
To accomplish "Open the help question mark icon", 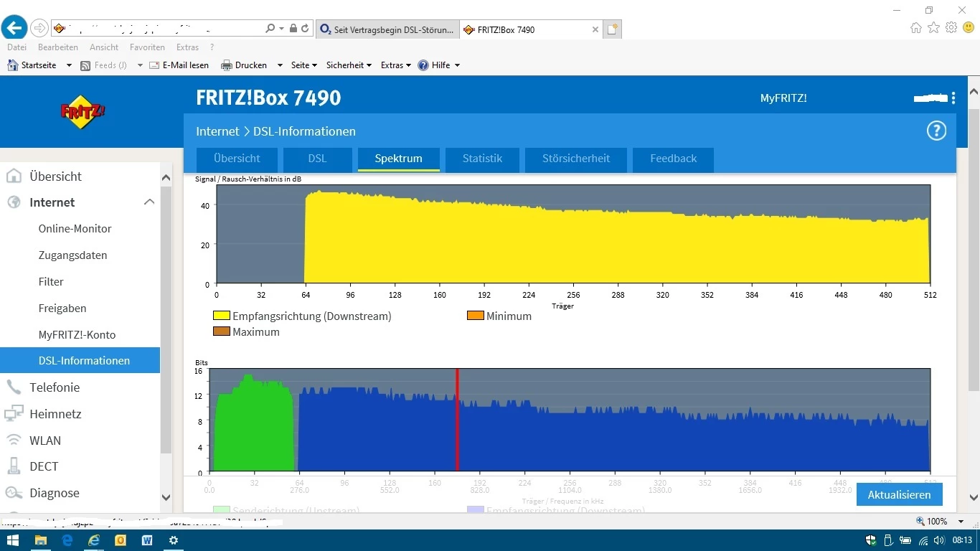I will click(x=936, y=131).
